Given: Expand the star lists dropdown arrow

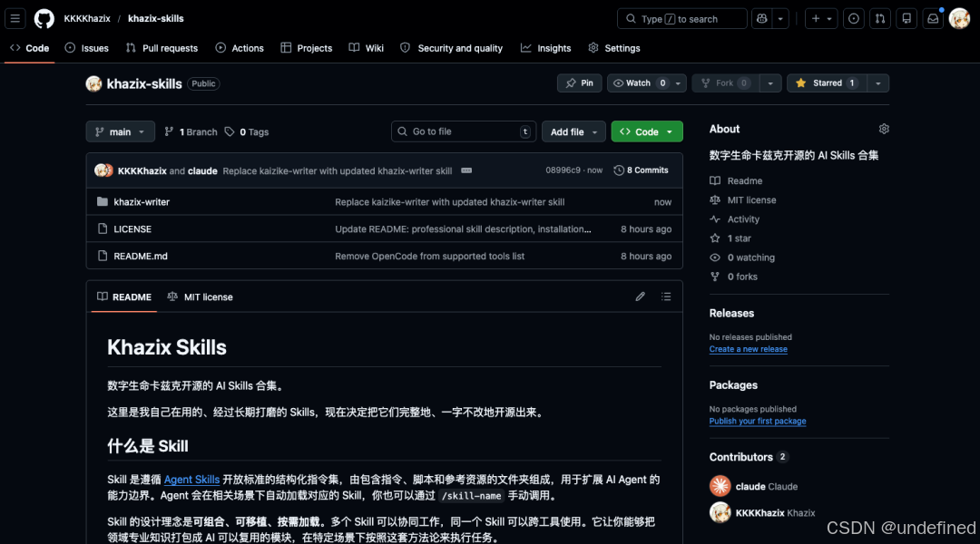Looking at the screenshot, I should (878, 83).
